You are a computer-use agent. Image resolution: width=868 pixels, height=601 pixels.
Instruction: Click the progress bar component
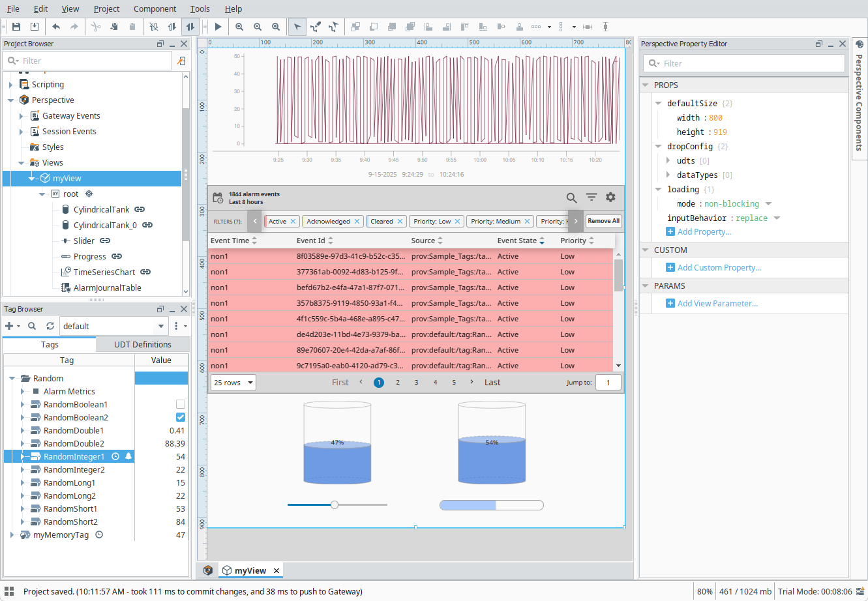pos(492,505)
